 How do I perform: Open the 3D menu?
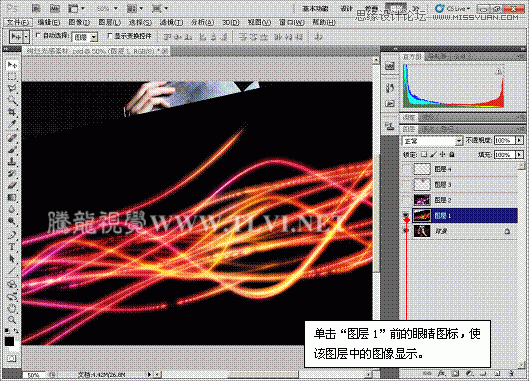(231, 22)
